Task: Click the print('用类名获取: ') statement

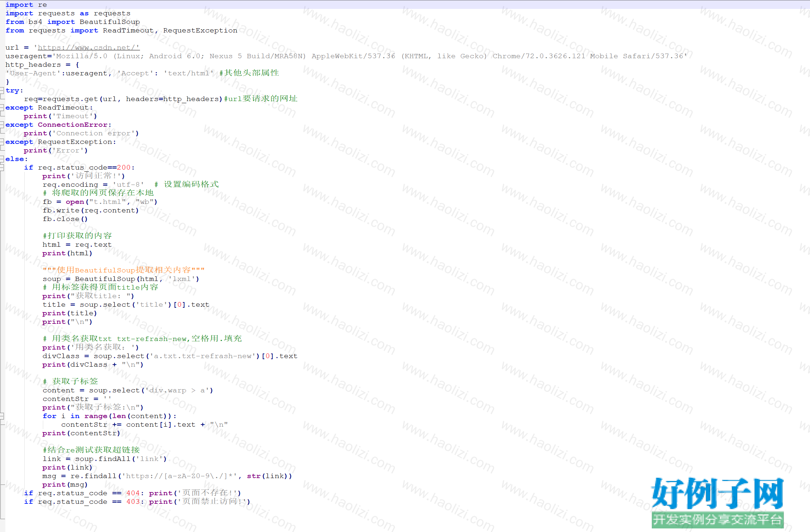Action: click(x=91, y=347)
